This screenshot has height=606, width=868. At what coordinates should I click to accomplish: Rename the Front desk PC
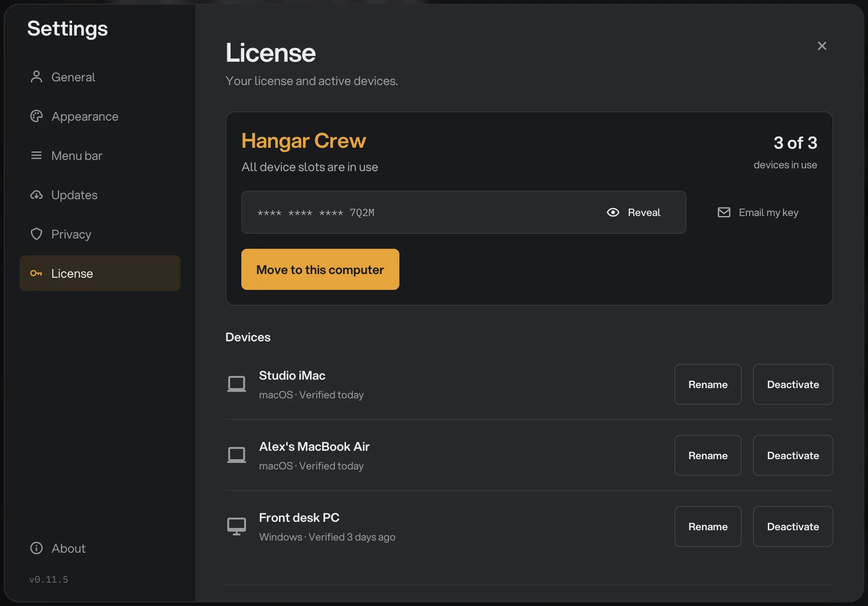[708, 527]
